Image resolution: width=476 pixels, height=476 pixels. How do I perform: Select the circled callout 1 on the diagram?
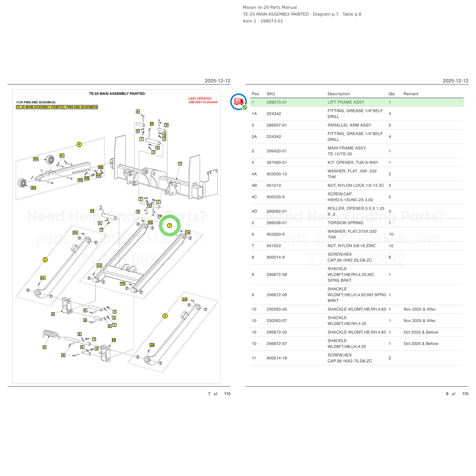tap(169, 225)
